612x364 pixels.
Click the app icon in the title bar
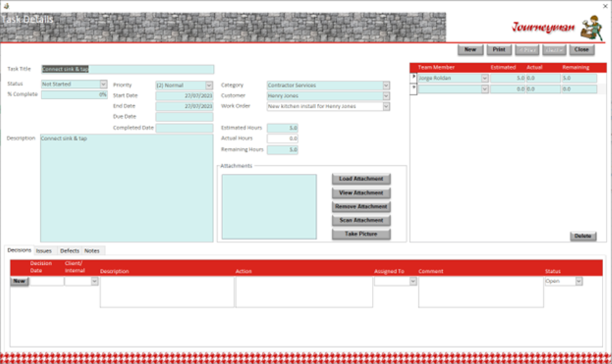click(x=6, y=5)
